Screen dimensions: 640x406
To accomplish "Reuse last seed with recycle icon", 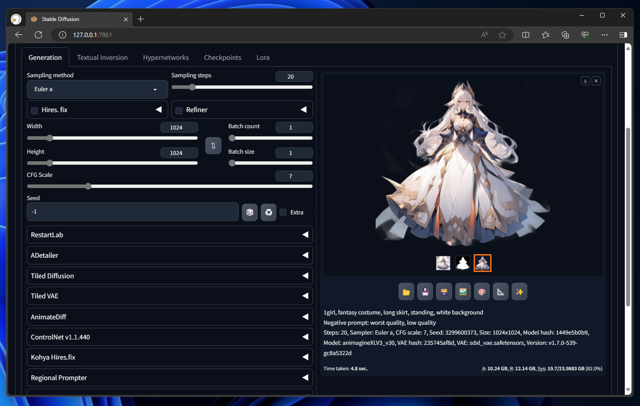I will point(268,212).
